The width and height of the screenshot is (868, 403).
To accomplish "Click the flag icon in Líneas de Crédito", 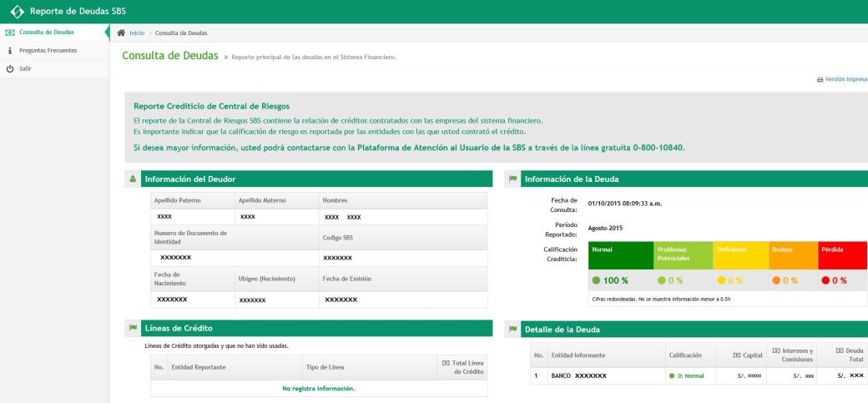I will coord(133,329).
